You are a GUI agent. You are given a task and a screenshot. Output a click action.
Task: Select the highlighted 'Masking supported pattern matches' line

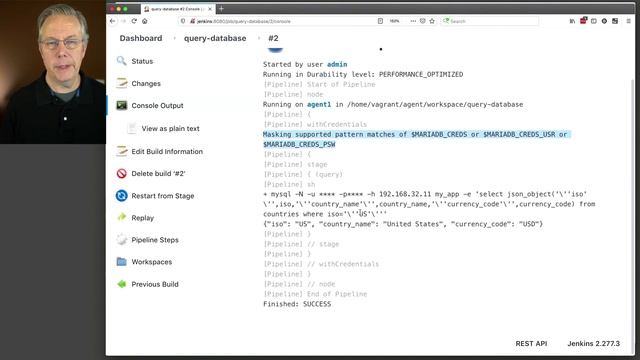pos(416,139)
